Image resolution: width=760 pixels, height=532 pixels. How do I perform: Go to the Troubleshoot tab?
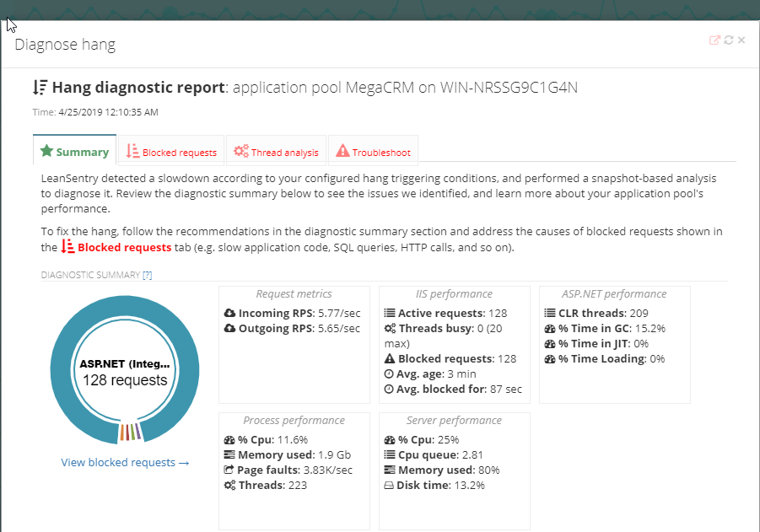(x=373, y=152)
